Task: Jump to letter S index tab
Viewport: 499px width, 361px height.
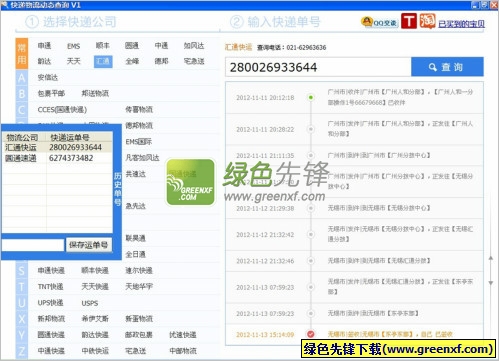Action: [x=22, y=270]
